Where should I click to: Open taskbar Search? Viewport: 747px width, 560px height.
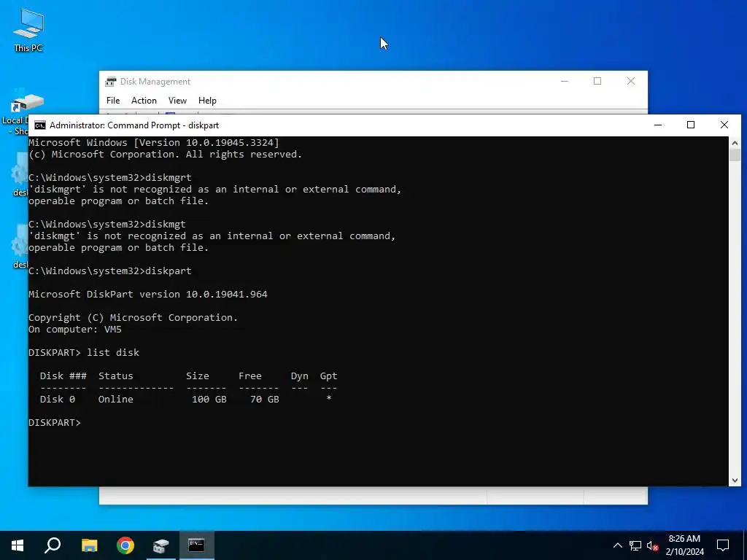pos(53,545)
